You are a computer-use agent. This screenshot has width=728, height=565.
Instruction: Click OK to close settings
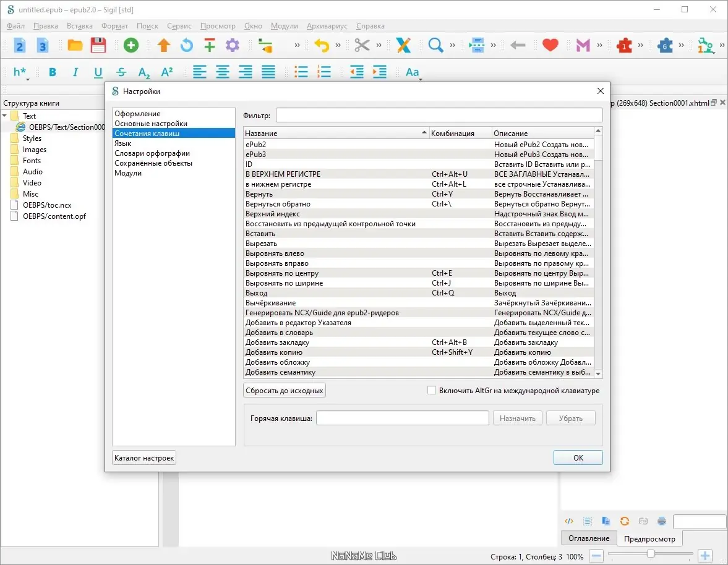pyautogui.click(x=578, y=458)
